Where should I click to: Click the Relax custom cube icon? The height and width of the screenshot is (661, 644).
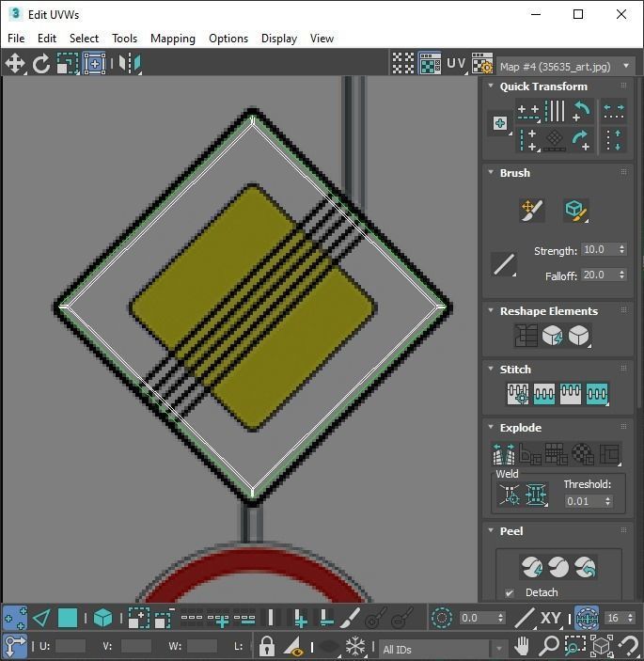click(579, 336)
